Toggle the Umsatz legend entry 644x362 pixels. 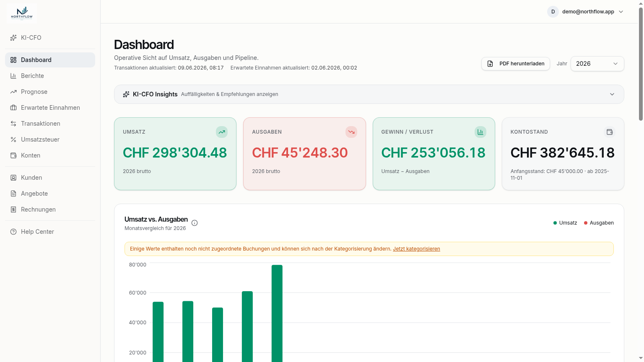click(x=565, y=223)
